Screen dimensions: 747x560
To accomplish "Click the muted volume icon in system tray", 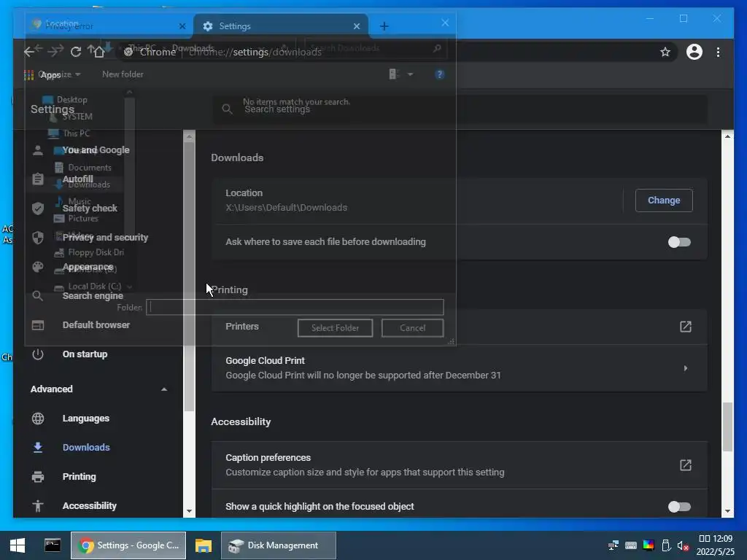I will pyautogui.click(x=683, y=545).
